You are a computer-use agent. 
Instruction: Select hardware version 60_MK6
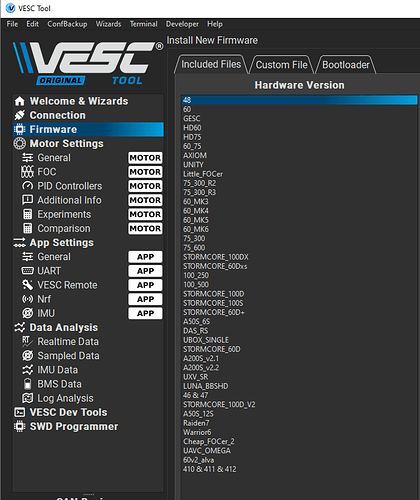click(299, 229)
